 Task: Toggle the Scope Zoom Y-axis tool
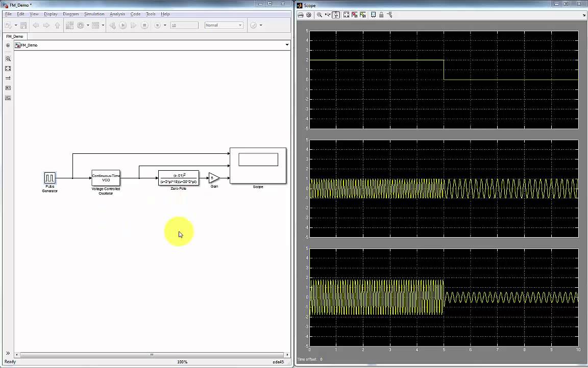tap(336, 15)
